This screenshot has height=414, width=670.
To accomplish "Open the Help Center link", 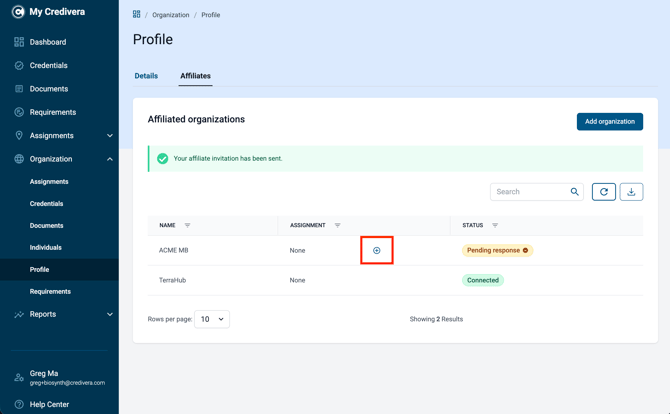I will (49, 404).
